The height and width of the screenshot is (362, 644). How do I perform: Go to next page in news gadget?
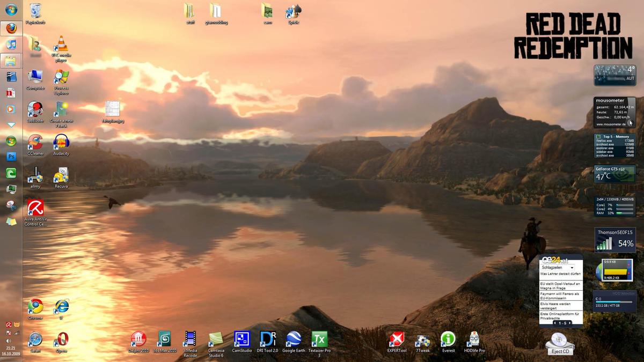[569, 323]
